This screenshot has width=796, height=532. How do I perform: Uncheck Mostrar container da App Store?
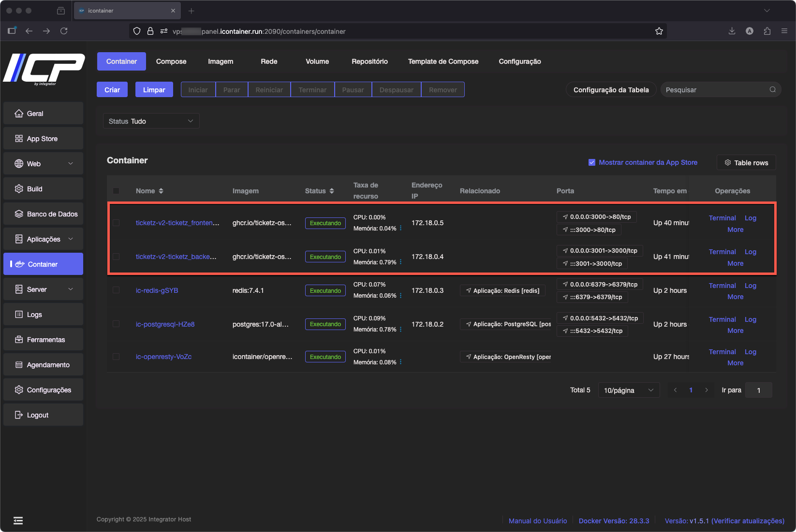[x=591, y=162]
